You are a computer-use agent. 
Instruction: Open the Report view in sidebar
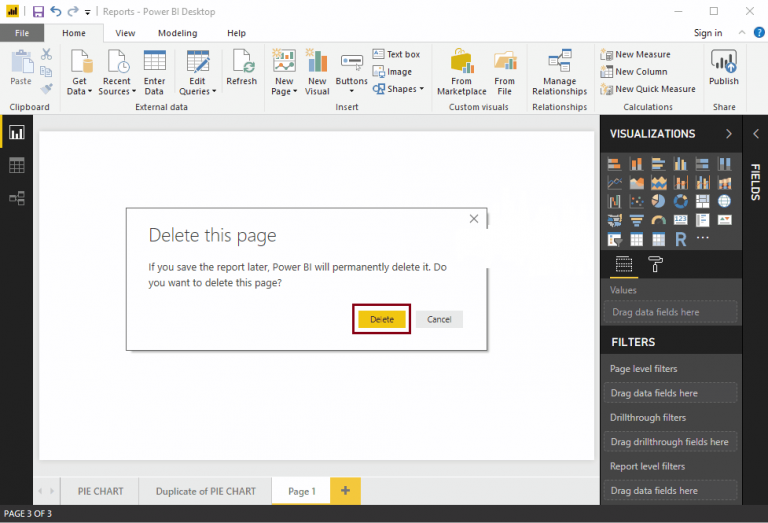click(16, 133)
